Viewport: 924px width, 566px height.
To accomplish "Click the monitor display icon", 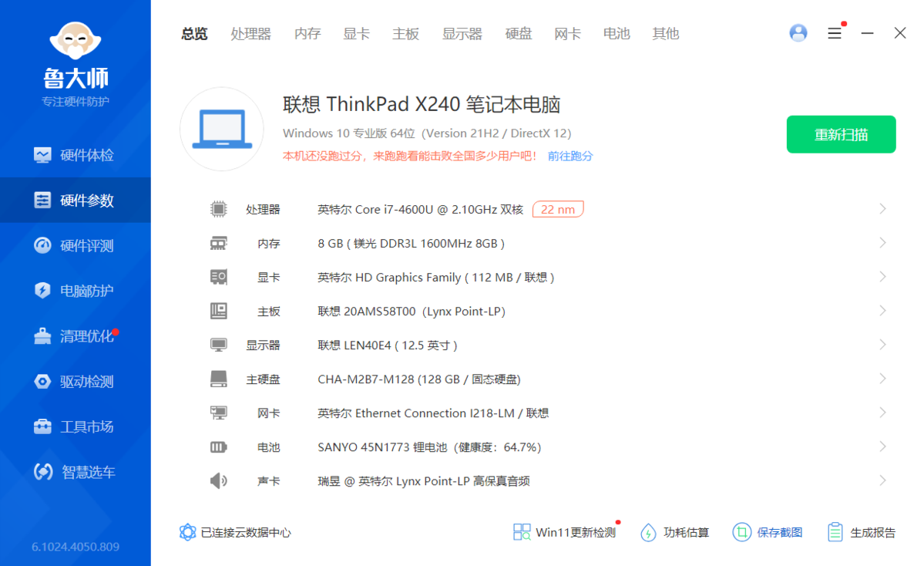I will pos(219,345).
